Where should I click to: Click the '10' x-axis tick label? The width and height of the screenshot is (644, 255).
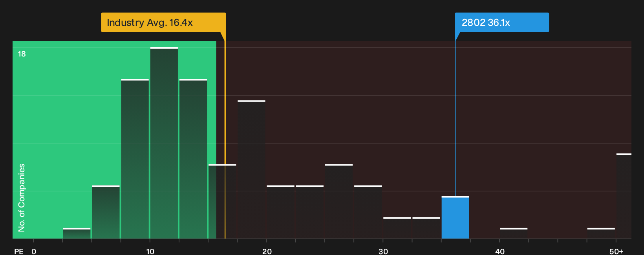pos(150,251)
